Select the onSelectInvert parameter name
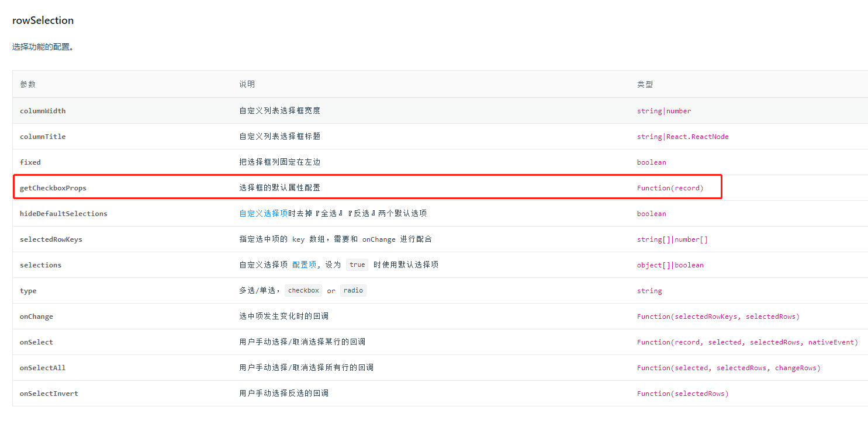The height and width of the screenshot is (421, 868). point(49,393)
